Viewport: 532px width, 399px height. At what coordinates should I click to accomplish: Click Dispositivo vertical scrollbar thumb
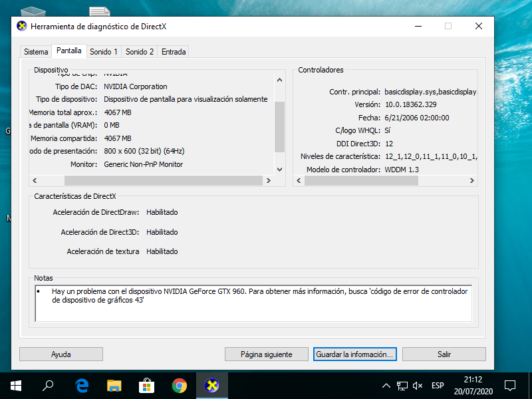pos(279,126)
